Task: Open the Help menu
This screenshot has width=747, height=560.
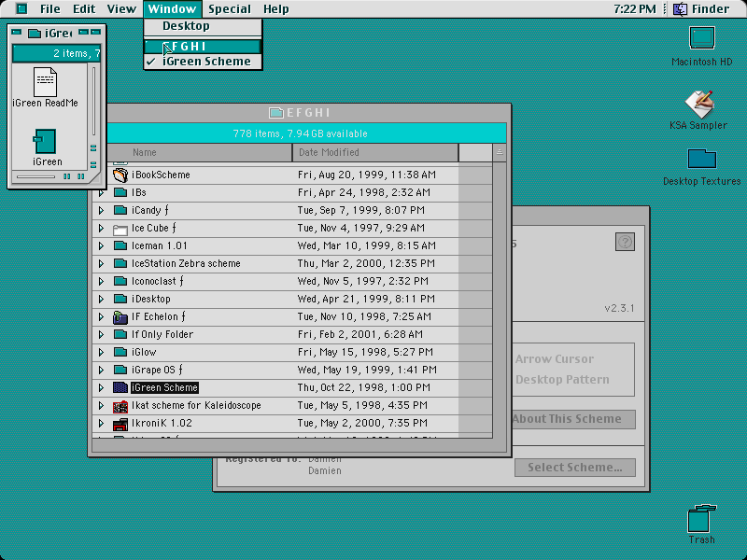Action: click(275, 8)
